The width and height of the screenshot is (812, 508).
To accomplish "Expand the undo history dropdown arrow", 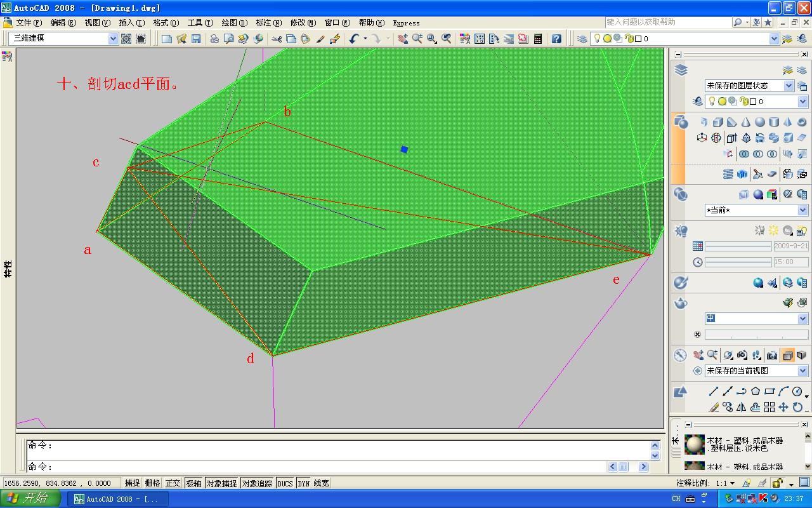I will [x=365, y=39].
